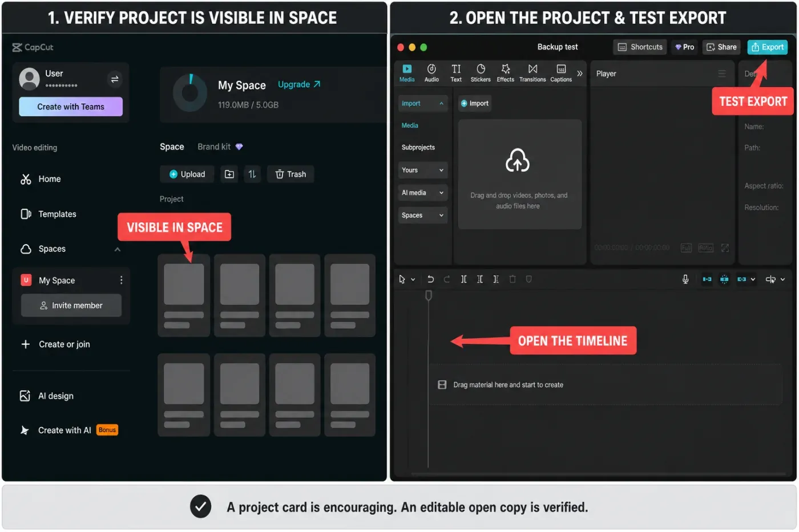
Task: Expand the Yours dropdown
Action: coord(423,170)
